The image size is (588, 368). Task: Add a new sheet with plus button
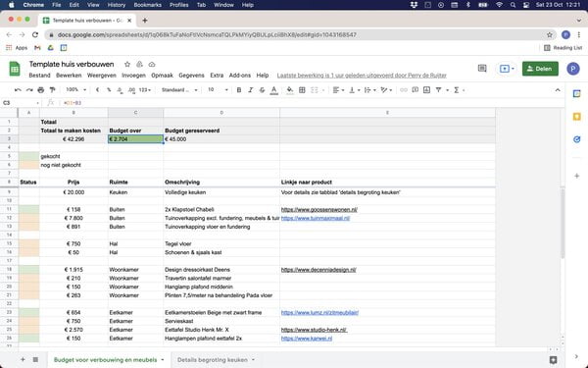coord(23,360)
